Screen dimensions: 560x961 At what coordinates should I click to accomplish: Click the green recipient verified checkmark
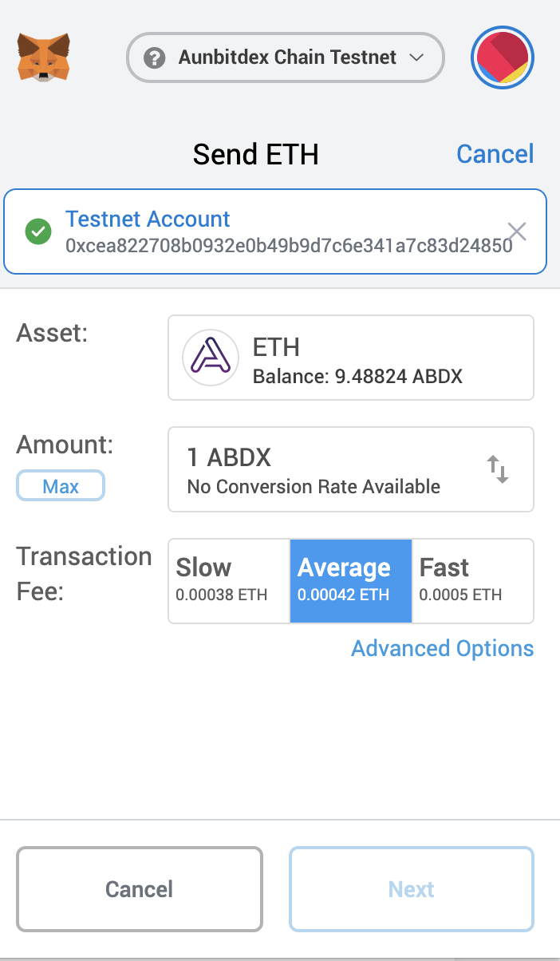38,232
